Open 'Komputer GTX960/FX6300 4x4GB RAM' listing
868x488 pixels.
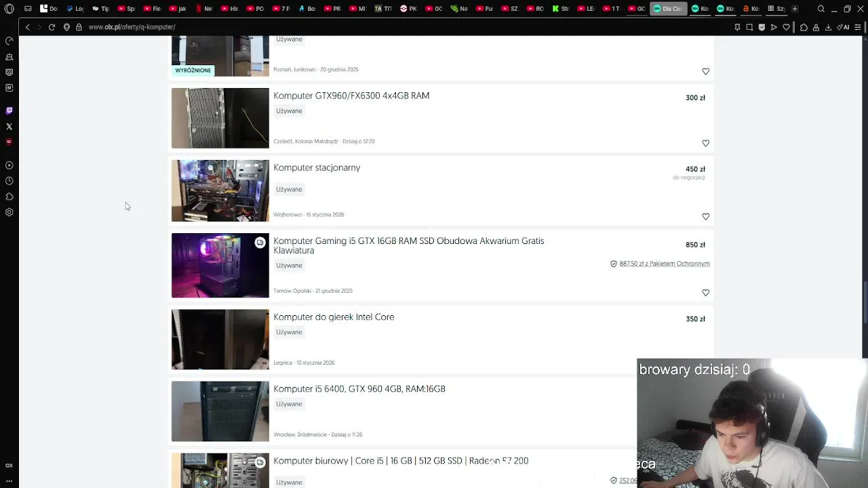pyautogui.click(x=351, y=96)
